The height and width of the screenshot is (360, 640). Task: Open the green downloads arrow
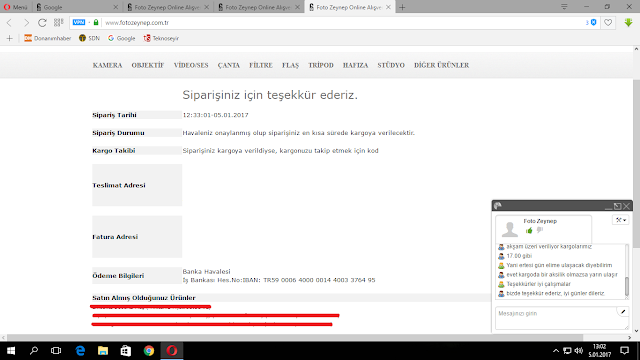tap(629, 22)
